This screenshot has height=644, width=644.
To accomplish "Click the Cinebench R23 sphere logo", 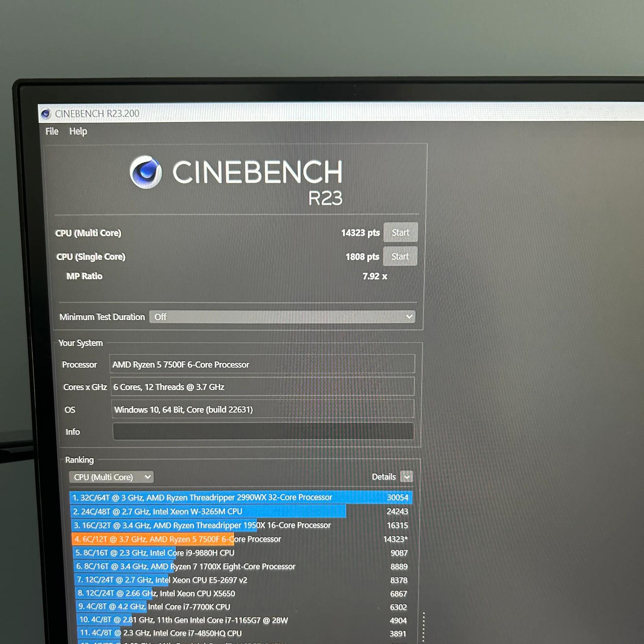I will [x=146, y=172].
